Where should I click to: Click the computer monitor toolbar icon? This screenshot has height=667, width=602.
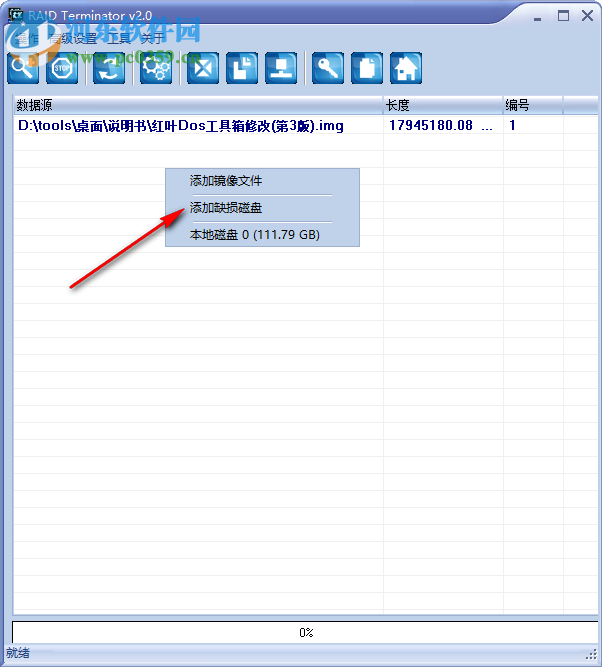click(281, 68)
